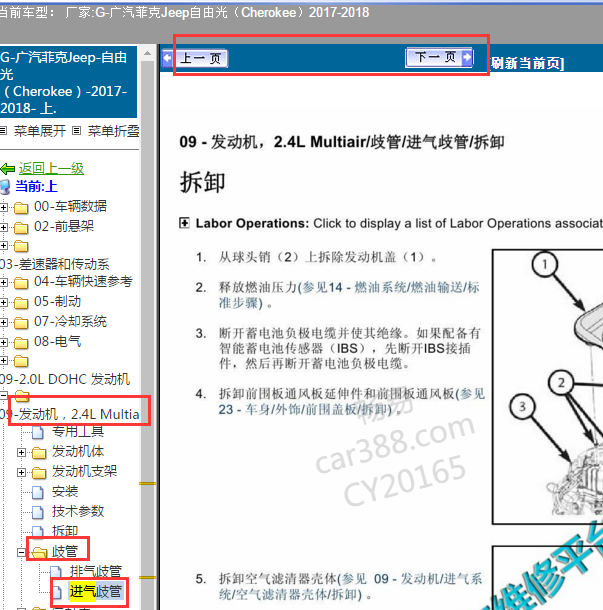Select 07-冷却系统 in the tree
The height and width of the screenshot is (610, 603).
click(70, 321)
